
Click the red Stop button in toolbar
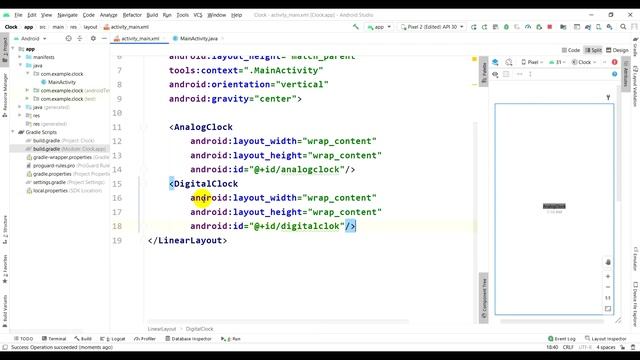coord(550,27)
